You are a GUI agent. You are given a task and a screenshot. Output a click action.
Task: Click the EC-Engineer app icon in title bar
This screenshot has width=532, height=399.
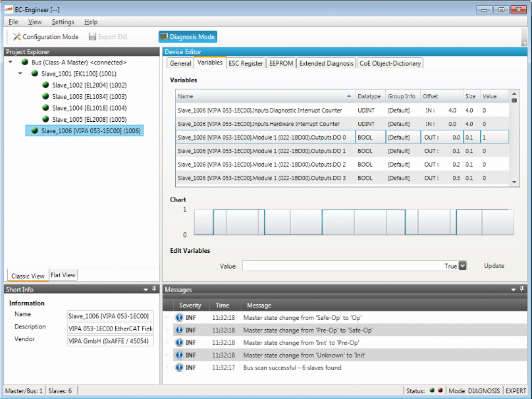point(9,9)
